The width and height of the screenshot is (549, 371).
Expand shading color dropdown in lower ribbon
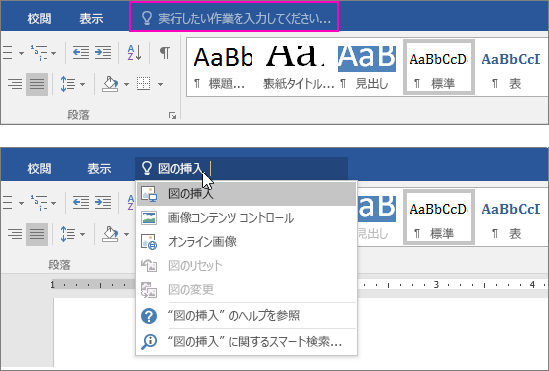[126, 234]
